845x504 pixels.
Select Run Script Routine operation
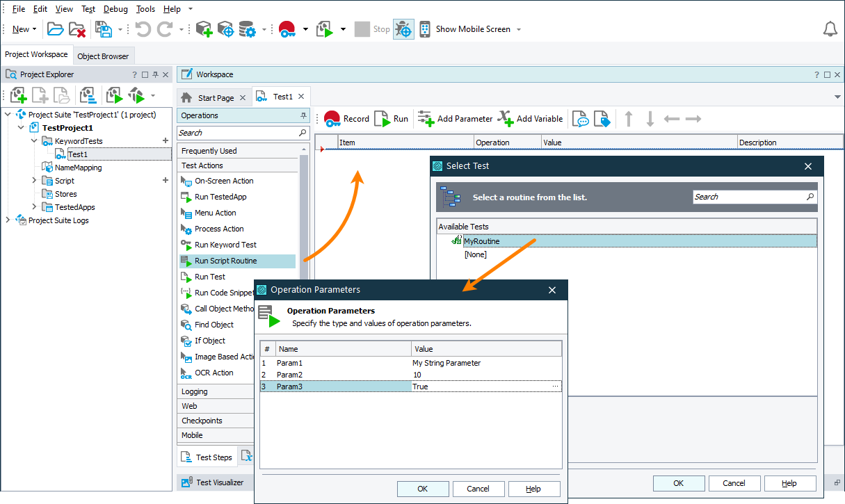(225, 261)
